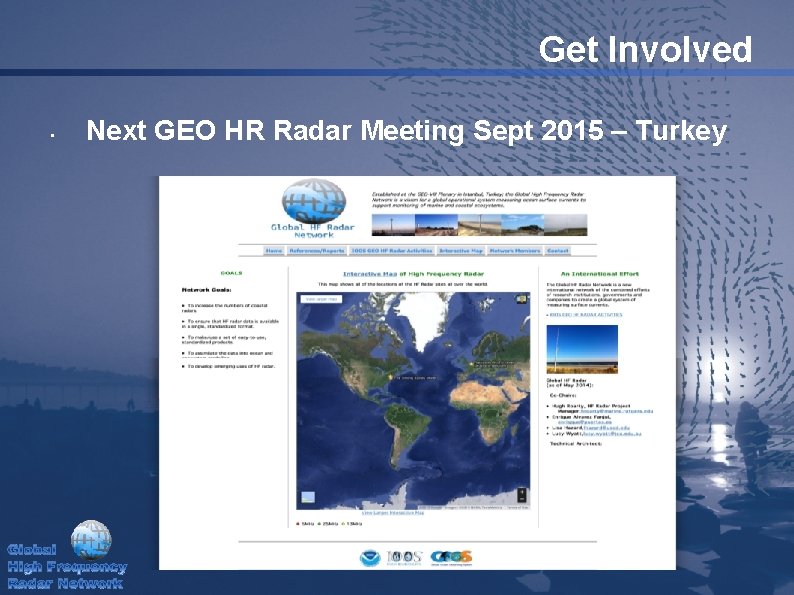Image resolution: width=794 pixels, height=595 pixels.
Task: Click the GEOSS logo in the footer
Action: 451,558
